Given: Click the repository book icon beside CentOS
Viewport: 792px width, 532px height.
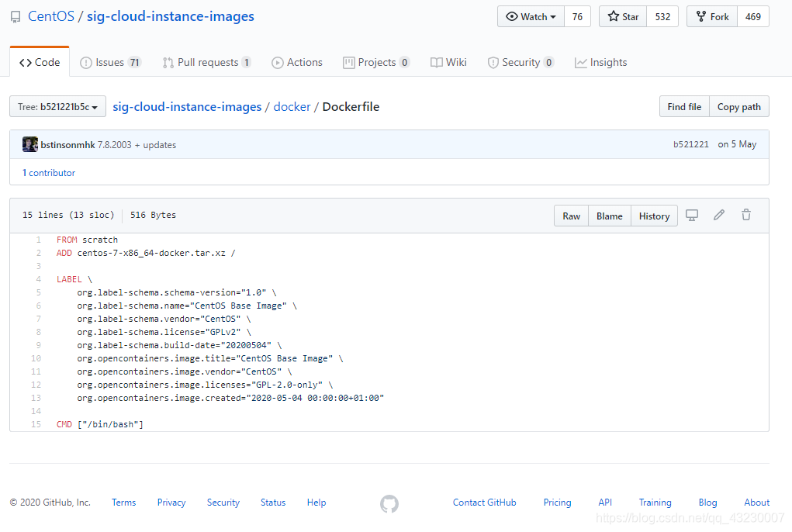Looking at the screenshot, I should 16,17.
